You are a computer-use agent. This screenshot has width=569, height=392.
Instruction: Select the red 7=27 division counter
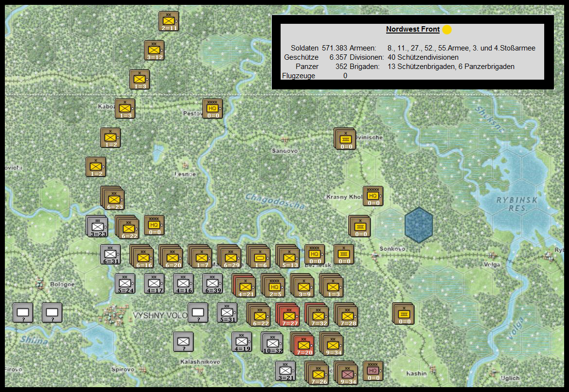(288, 315)
